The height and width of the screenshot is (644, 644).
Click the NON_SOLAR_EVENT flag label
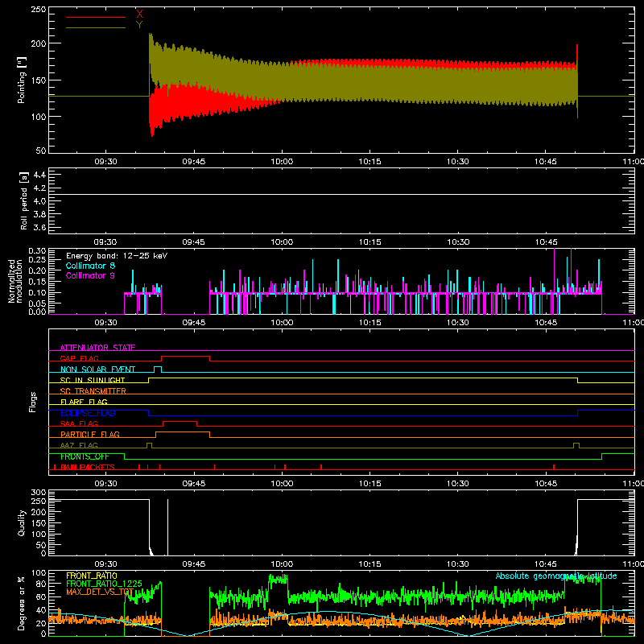pyautogui.click(x=97, y=369)
